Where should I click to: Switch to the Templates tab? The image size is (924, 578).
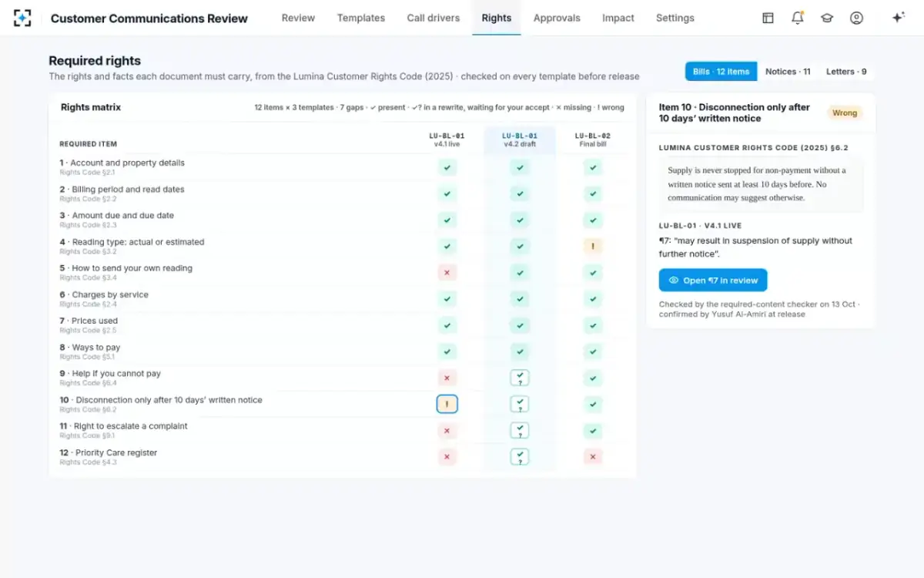tap(361, 18)
